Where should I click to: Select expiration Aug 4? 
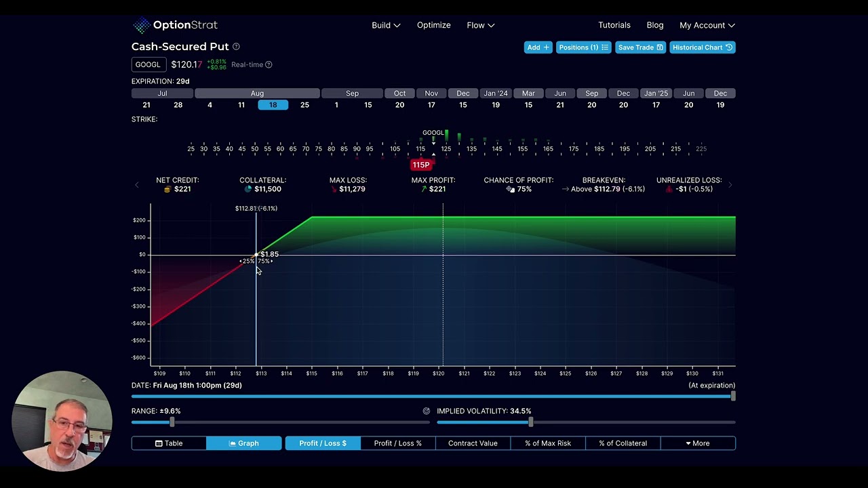tap(210, 105)
